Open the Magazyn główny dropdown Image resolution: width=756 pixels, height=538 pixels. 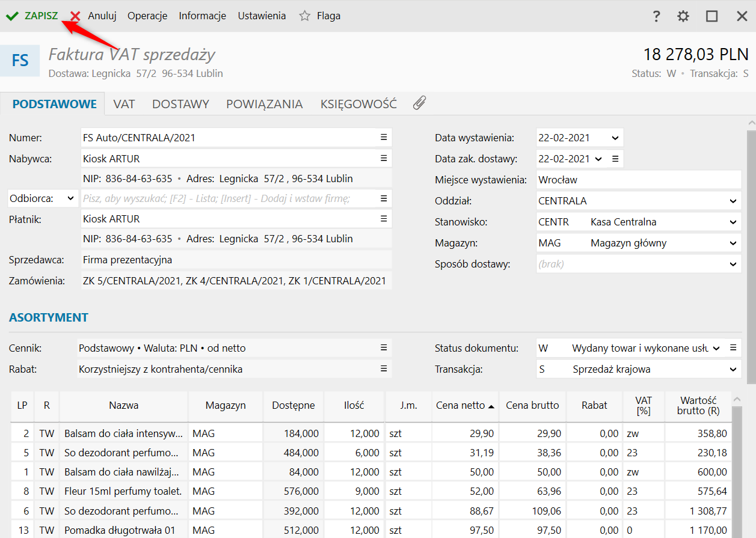pyautogui.click(x=733, y=243)
